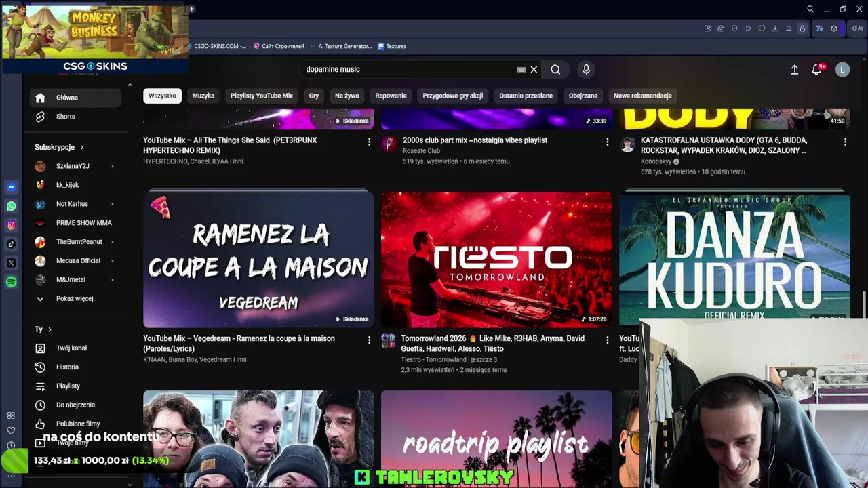Open TikTok in the browser sidebar

[12, 244]
